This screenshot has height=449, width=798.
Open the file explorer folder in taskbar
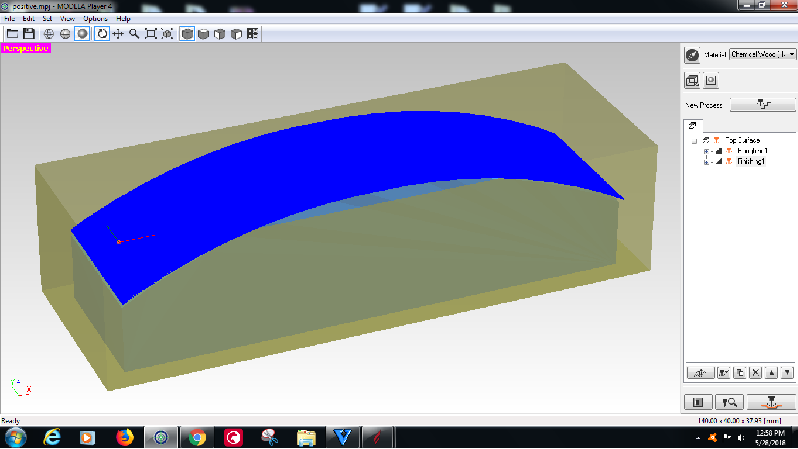point(306,438)
